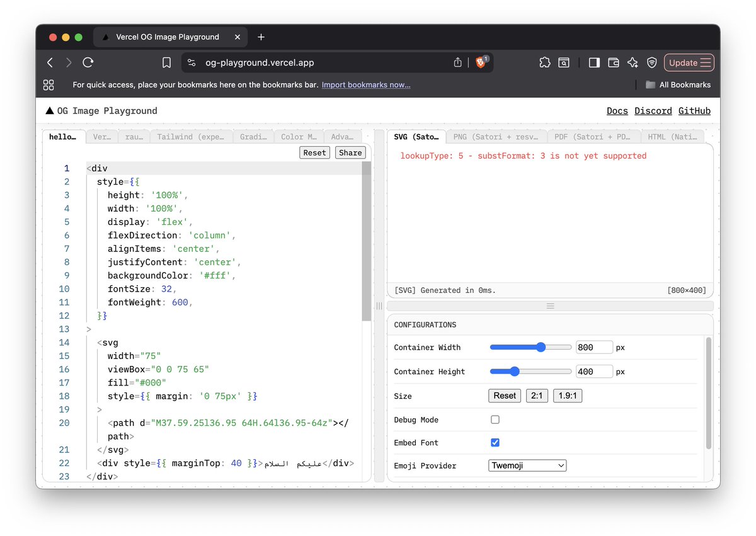Open a new tab with plus icon
This screenshot has width=756, height=536.
coord(261,37)
